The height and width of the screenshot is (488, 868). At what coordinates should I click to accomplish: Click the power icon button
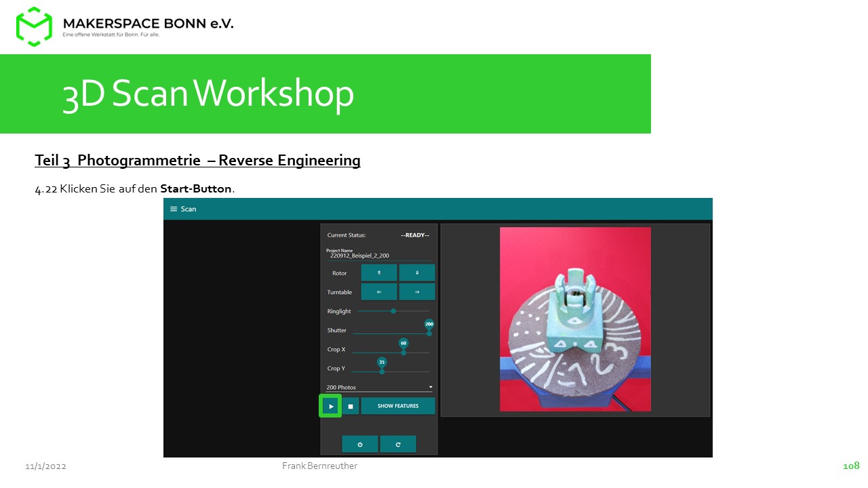(x=360, y=444)
